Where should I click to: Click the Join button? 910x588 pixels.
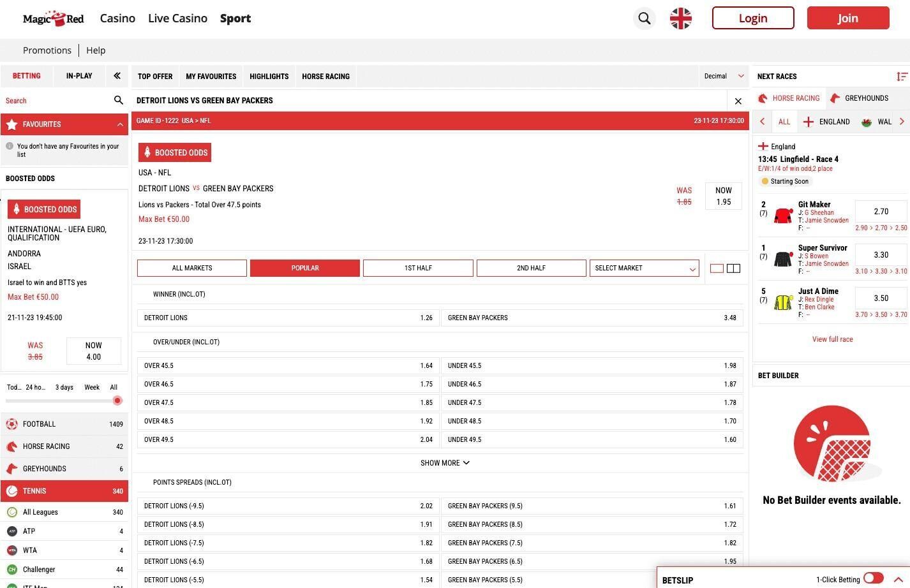click(848, 18)
